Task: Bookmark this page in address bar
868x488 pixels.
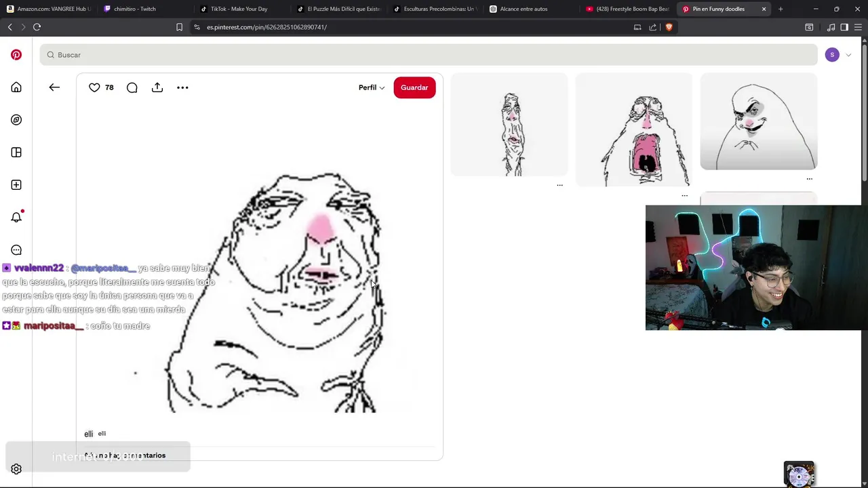Action: coord(179,27)
